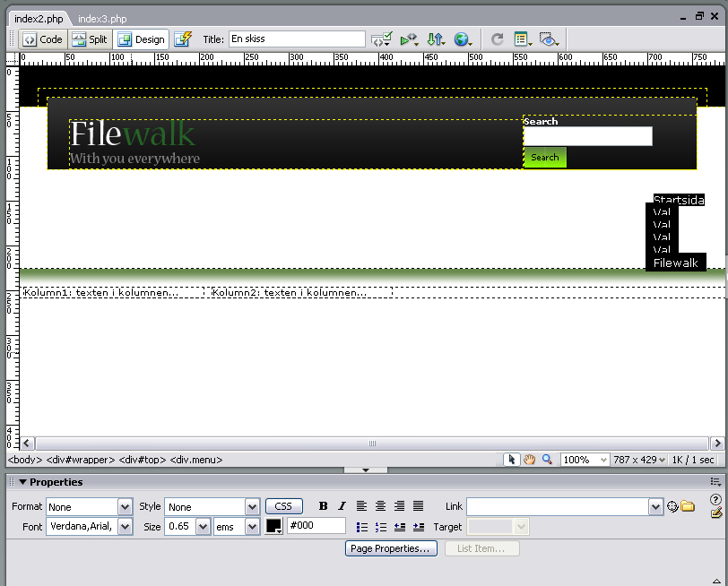728x586 pixels.
Task: Edit the document Title field
Action: coord(297,39)
